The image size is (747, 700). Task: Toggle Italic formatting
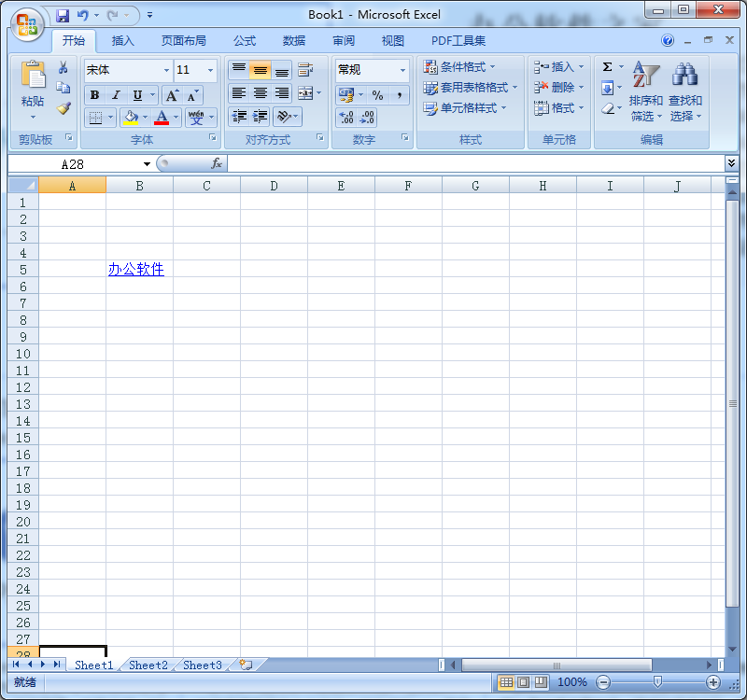116,95
